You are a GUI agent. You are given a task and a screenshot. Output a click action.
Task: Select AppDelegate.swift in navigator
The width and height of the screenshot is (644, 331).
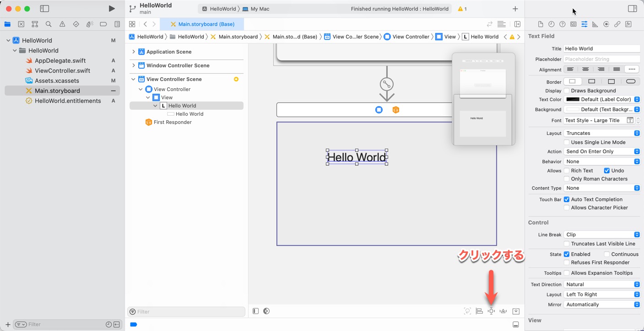tap(60, 60)
